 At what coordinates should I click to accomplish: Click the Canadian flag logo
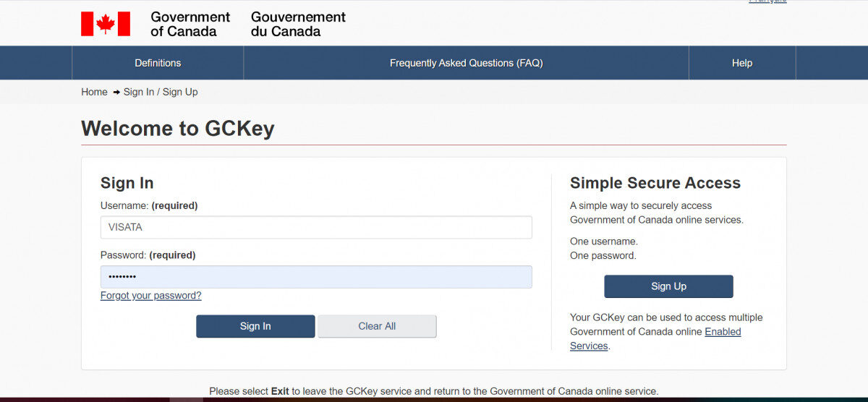[x=106, y=24]
